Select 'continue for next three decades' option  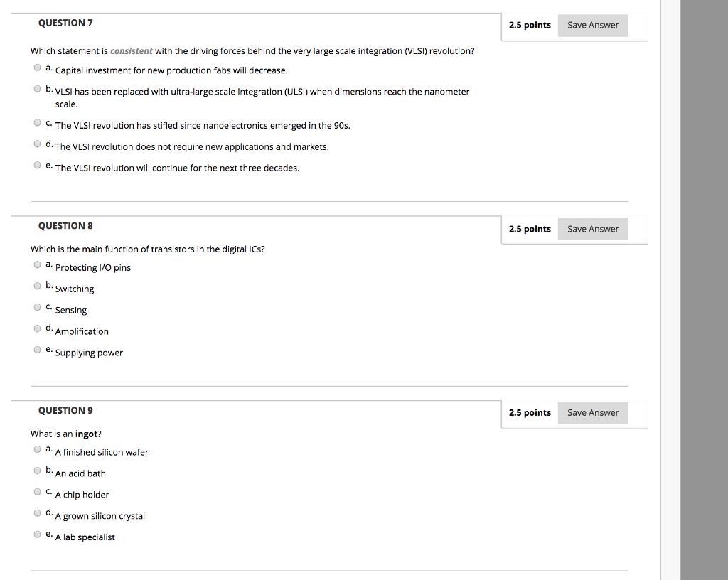(x=37, y=166)
